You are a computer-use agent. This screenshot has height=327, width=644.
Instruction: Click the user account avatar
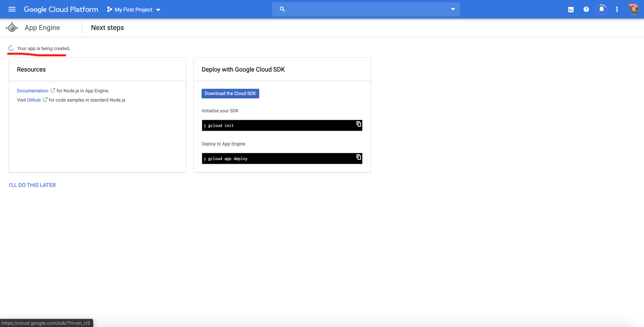[x=633, y=9]
